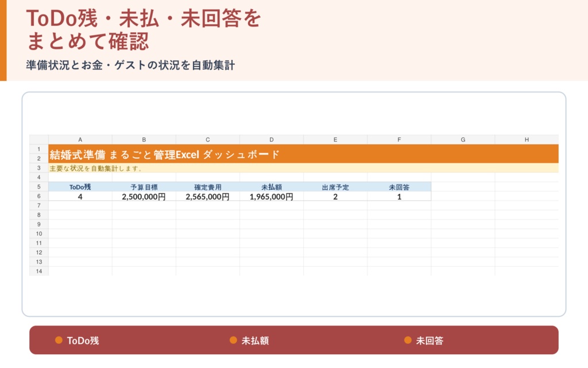The image size is (588, 368).
Task: Select column B header
Action: pos(144,140)
